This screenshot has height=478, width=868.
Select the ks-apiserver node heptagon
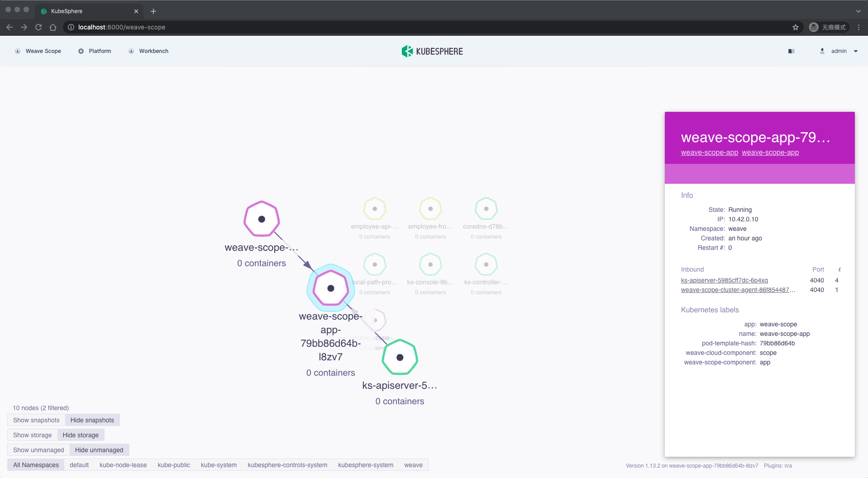point(400,357)
